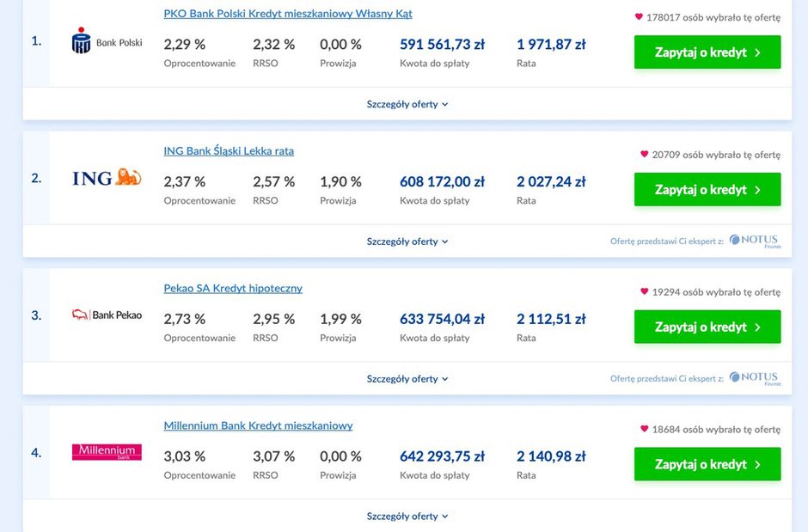808x532 pixels.
Task: Click the 2 140,98 zł installment
Action: 551,456
